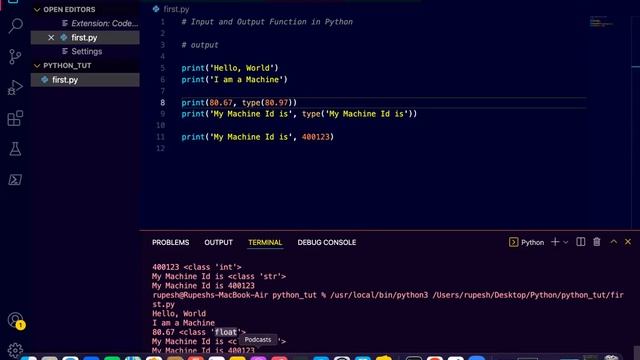Click the editor minimap
The height and width of the screenshot is (360, 640).
[601, 23]
